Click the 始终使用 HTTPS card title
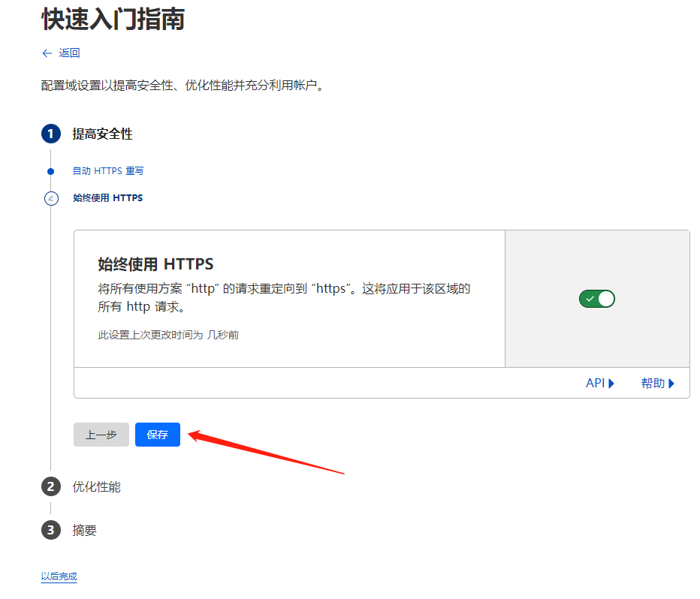Screen dimensions: 700x599 click(x=155, y=264)
